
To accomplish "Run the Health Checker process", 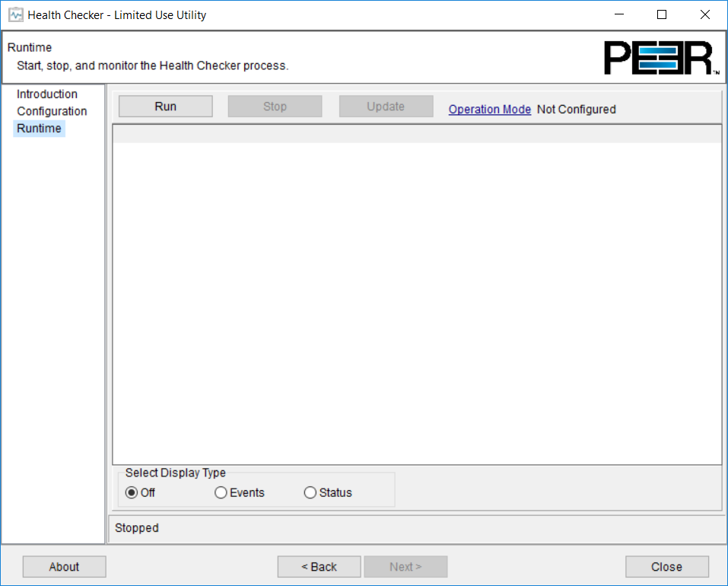I will [x=164, y=106].
